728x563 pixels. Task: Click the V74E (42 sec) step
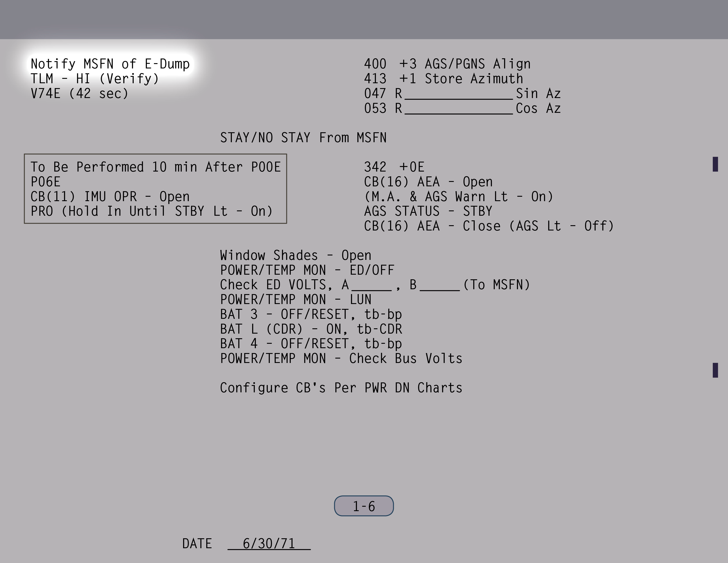79,94
